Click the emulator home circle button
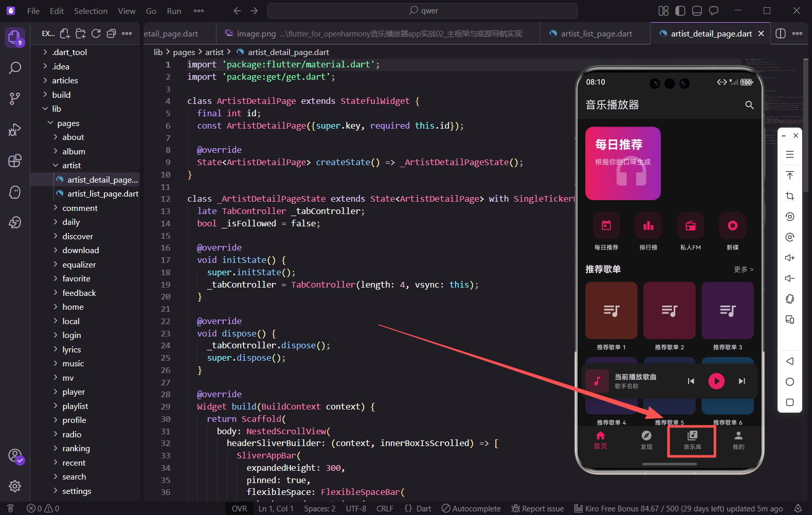This screenshot has height=515, width=812. [790, 382]
